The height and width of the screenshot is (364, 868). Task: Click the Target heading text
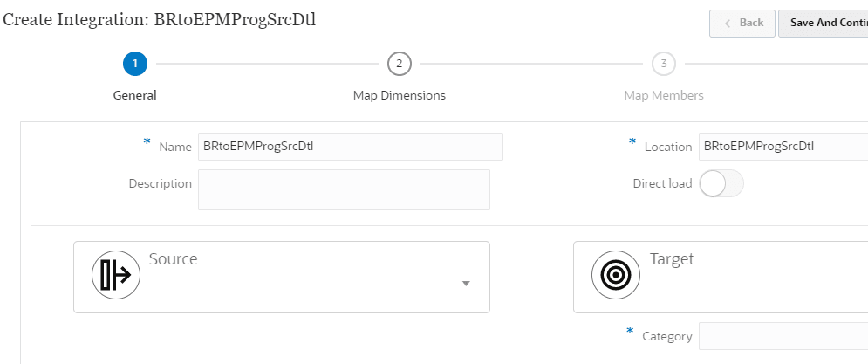tap(672, 259)
